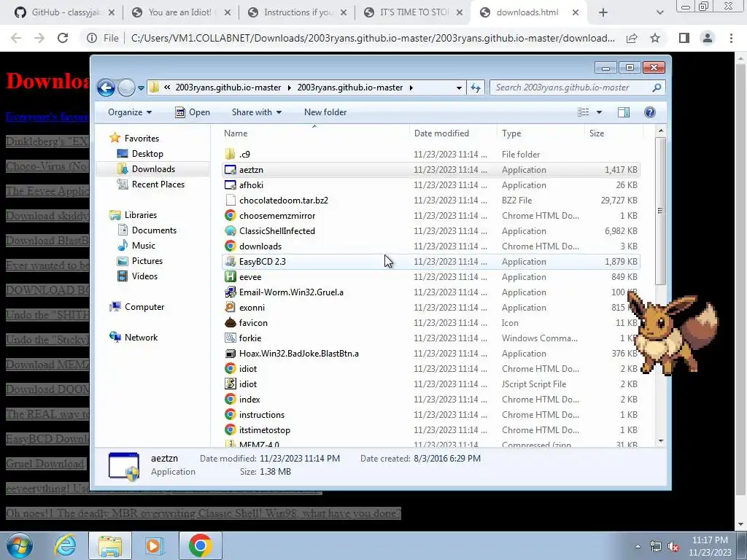Select the idiot JScript Script File icon
747x560 pixels.
click(x=230, y=384)
